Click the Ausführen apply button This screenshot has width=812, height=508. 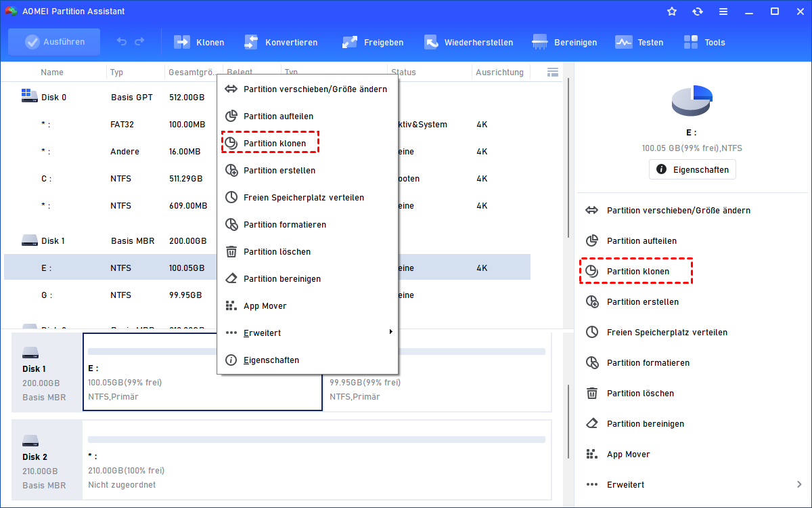pos(54,42)
